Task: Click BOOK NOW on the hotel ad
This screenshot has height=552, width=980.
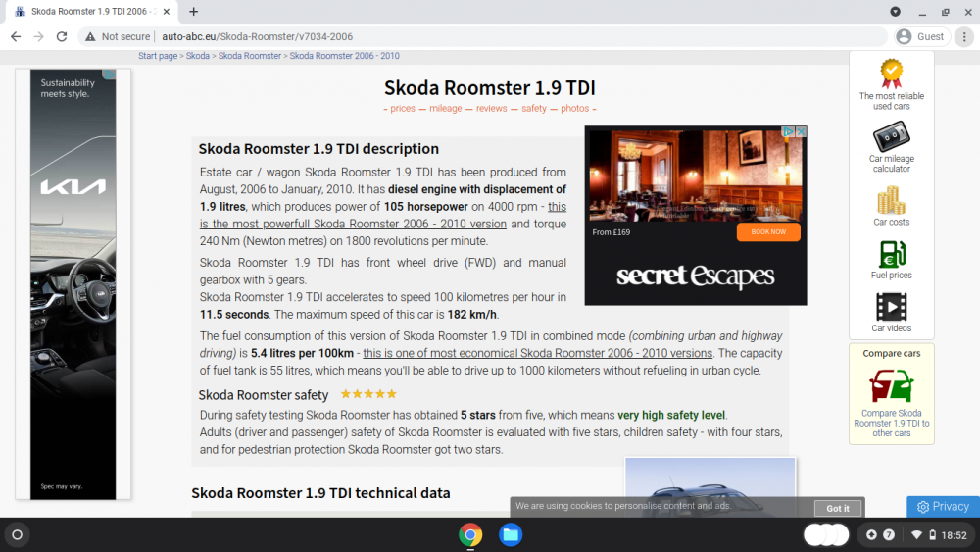Action: (x=768, y=232)
